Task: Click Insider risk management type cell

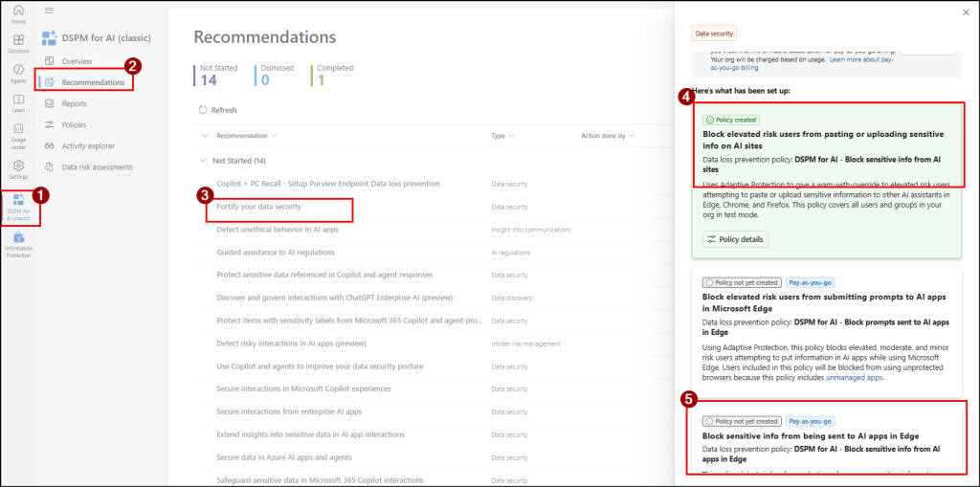Action: 525,343
